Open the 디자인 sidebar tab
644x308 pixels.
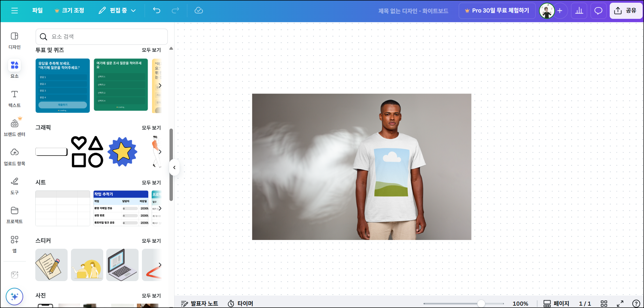tap(14, 41)
